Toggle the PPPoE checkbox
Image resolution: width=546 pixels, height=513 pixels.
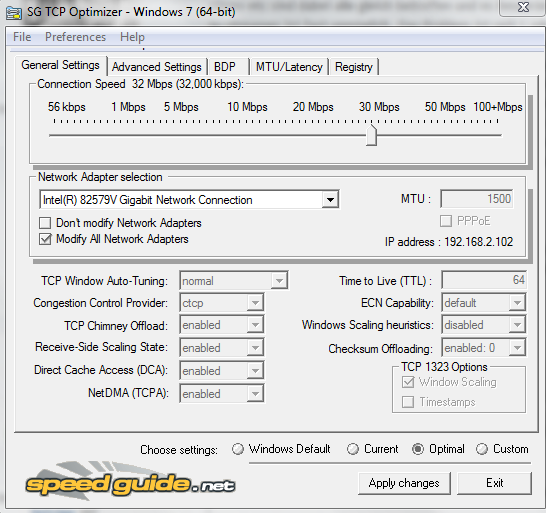point(446,221)
